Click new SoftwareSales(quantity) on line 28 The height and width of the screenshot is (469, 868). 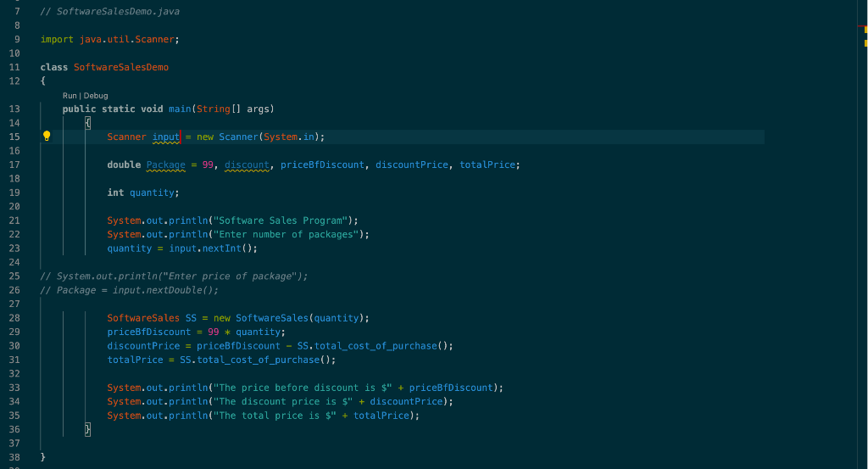pyautogui.click(x=288, y=318)
